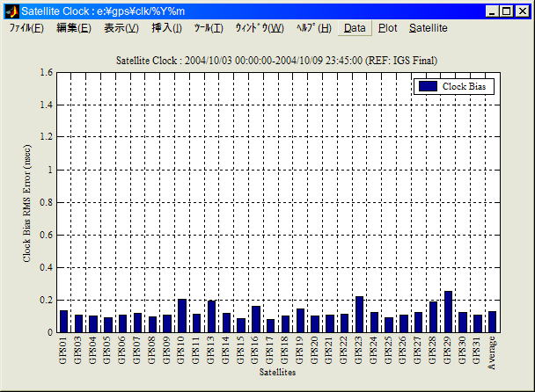Open the 編集(E) menu

tap(73, 28)
